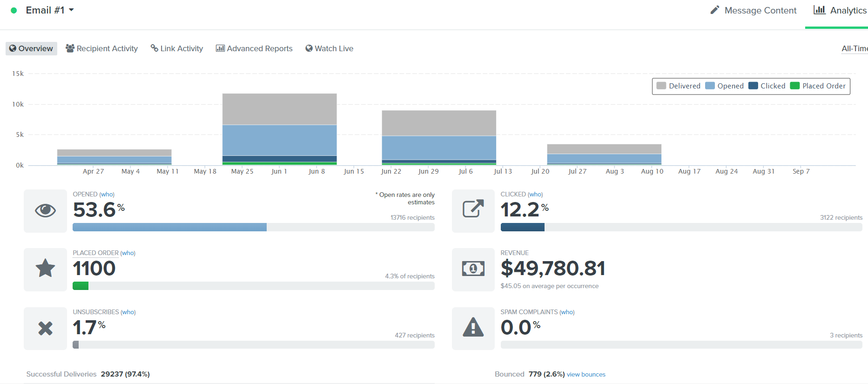Show who opened via the Opened link

[x=107, y=195]
